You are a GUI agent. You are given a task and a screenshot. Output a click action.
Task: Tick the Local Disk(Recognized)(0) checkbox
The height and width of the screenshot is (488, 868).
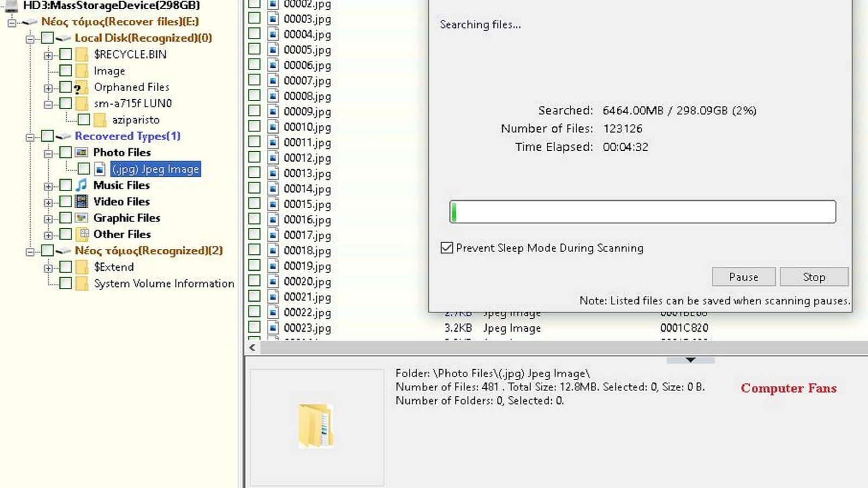pyautogui.click(x=48, y=38)
